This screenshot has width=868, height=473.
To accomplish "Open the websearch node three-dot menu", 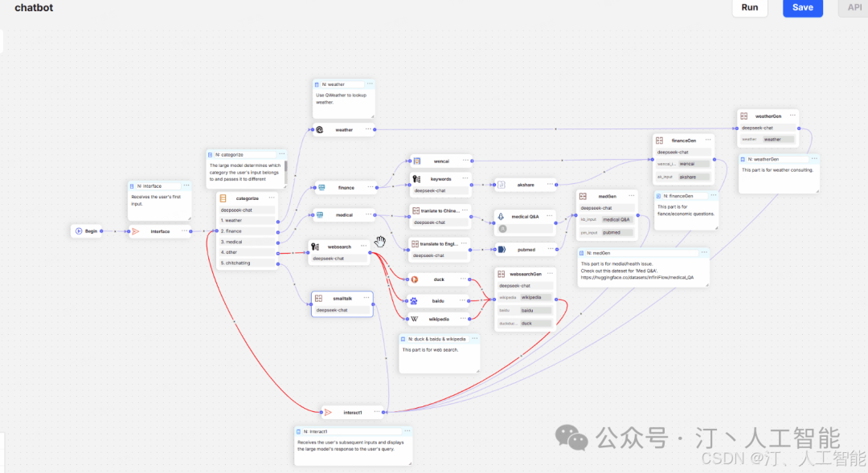I will point(364,247).
